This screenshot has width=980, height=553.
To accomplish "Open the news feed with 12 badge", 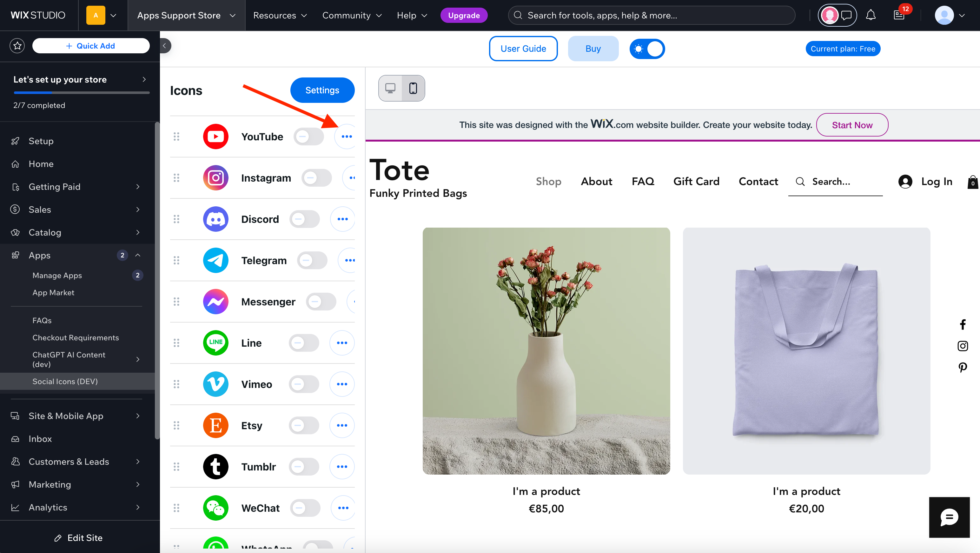I will pyautogui.click(x=899, y=15).
